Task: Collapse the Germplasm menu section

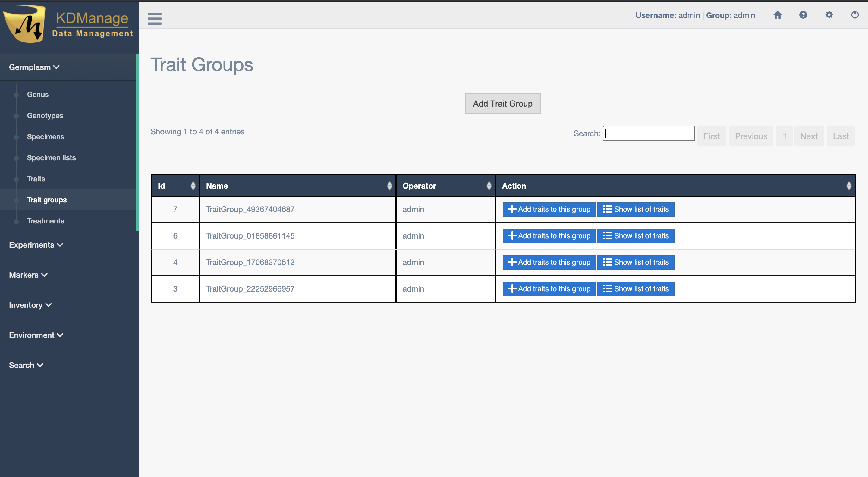Action: coord(34,67)
